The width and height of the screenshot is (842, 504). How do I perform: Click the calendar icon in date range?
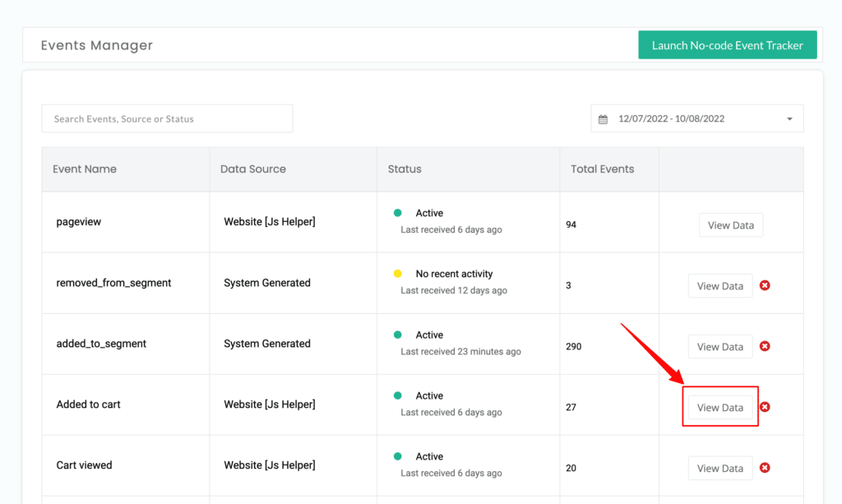coord(603,119)
